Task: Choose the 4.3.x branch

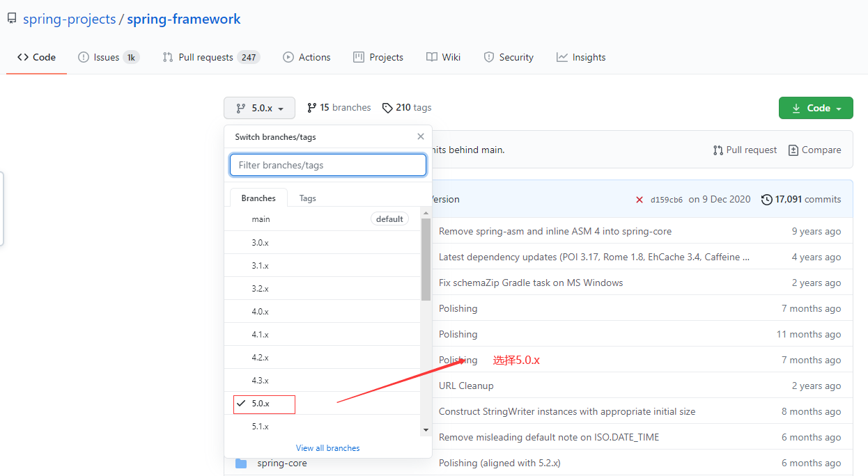Action: (x=323, y=380)
